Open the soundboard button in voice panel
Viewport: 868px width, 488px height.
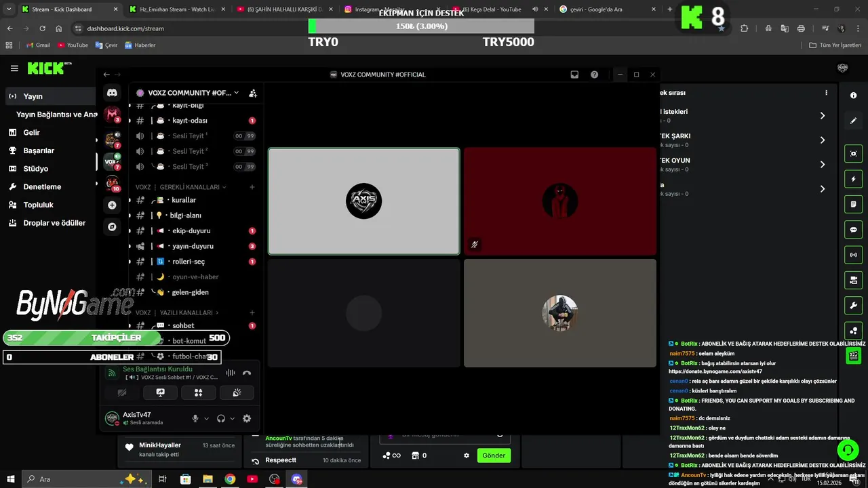pyautogui.click(x=237, y=392)
